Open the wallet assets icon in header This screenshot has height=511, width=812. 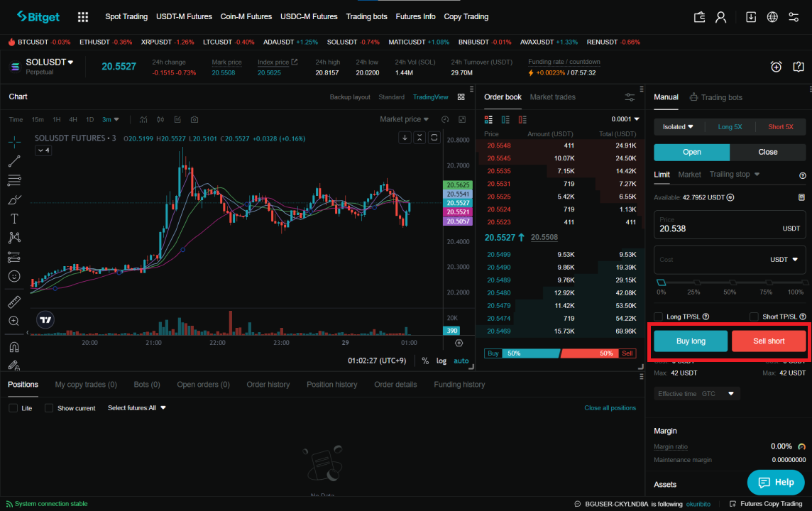coord(699,17)
